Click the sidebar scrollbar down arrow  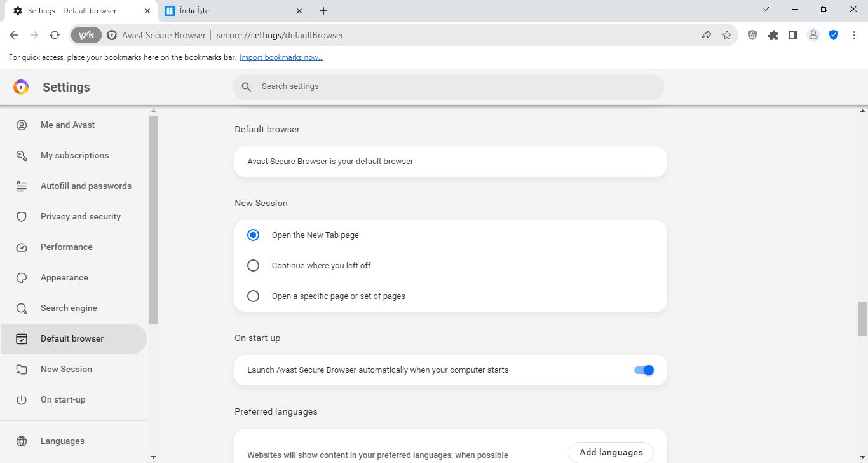(153, 457)
